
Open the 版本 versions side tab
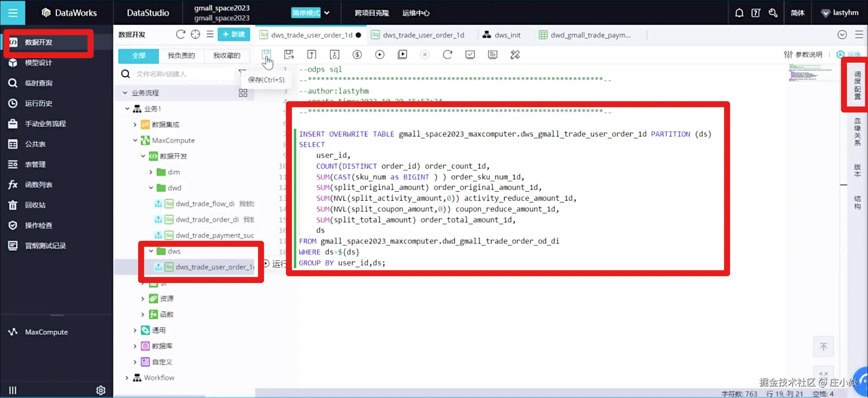[857, 170]
